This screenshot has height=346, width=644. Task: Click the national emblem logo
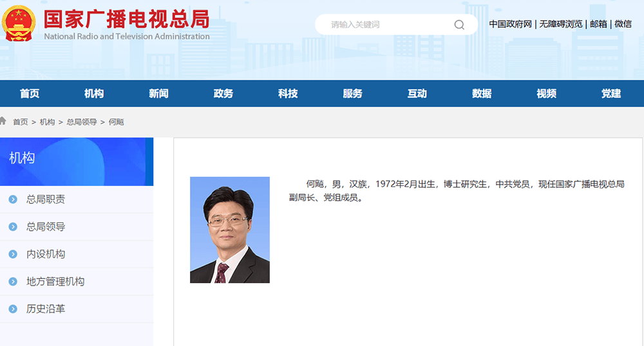18,23
